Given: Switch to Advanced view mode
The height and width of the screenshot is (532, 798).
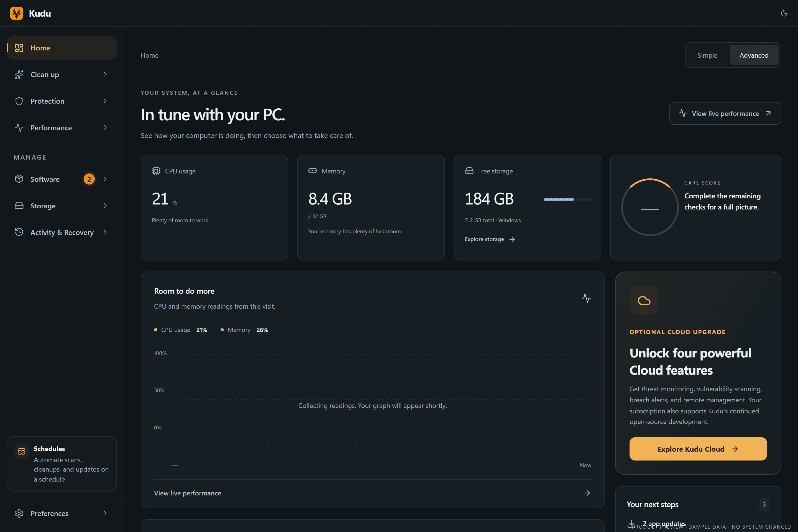Looking at the screenshot, I should coord(754,55).
